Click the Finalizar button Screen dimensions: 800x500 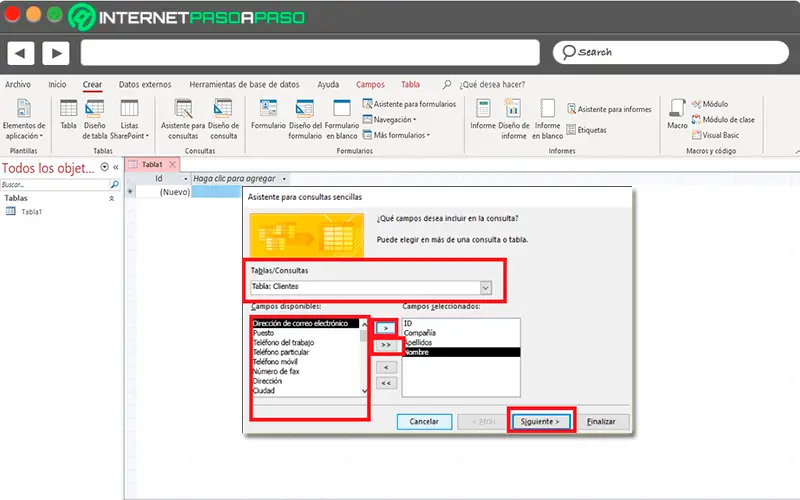coord(601,422)
